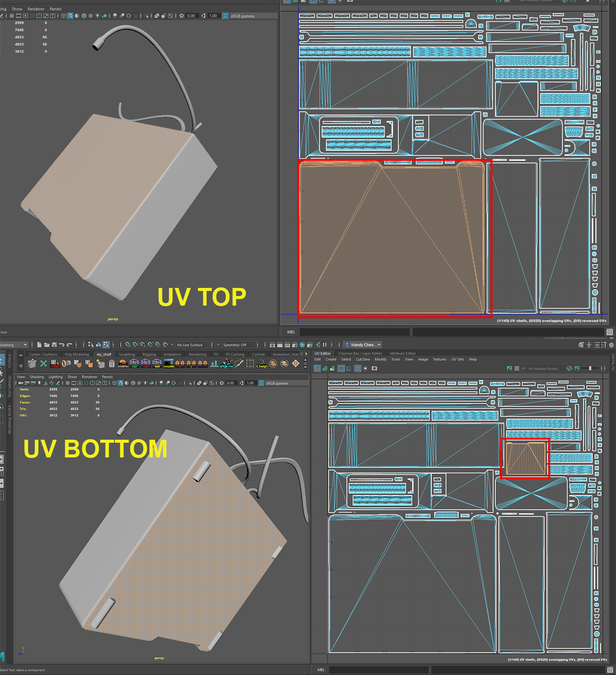Click the layers-with-arrow icon in a circle on my_shelf
This screenshot has width=616, height=675.
point(284,363)
